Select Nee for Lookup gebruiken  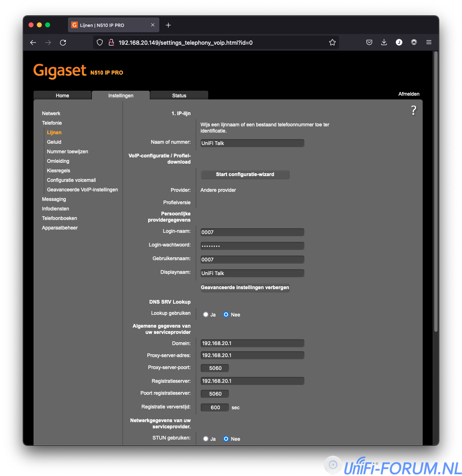point(226,315)
